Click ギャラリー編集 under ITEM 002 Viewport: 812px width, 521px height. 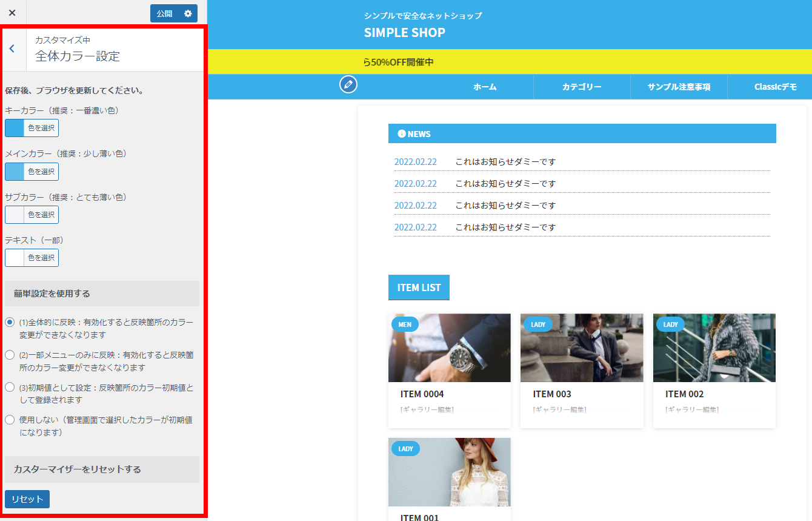tap(692, 410)
